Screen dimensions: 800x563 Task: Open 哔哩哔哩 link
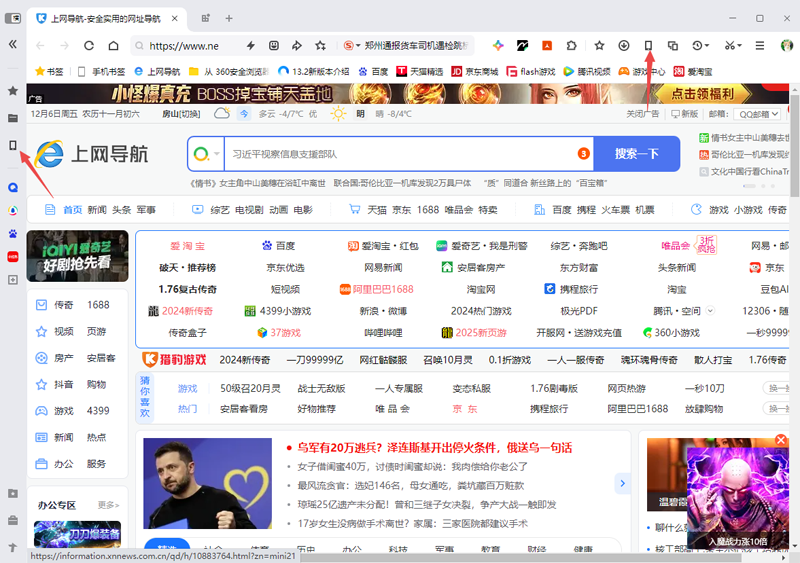[383, 333]
